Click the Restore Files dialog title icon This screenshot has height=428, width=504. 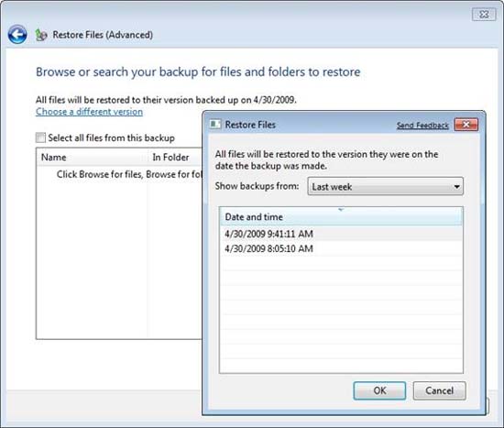pyautogui.click(x=215, y=125)
